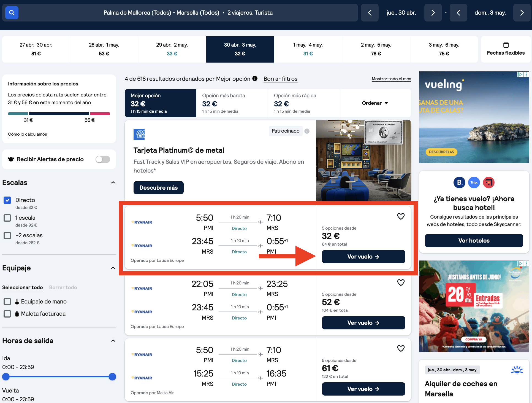Advance return date with next arrow

pos(522,13)
